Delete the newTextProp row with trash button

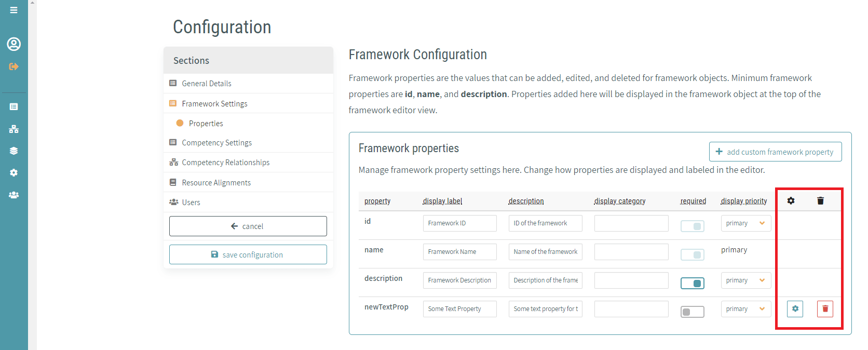coord(825,308)
